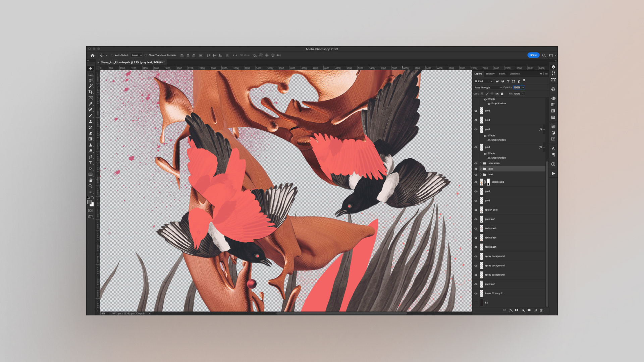Select the Hand tool
The height and width of the screenshot is (362, 644).
[x=91, y=180]
